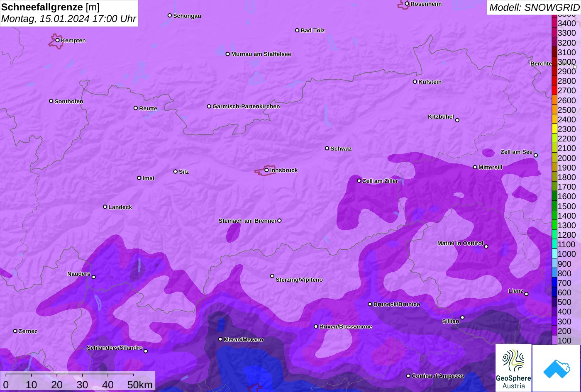Click the 'Matrei in Osttirol' label
Image resolution: width=581 pixels, height=392 pixels.
460,243
